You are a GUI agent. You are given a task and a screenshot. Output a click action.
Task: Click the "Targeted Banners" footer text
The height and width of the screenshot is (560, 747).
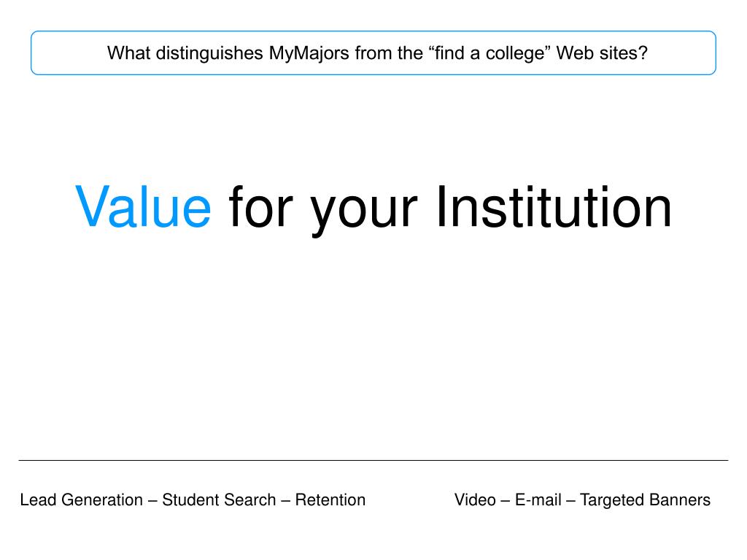click(645, 500)
